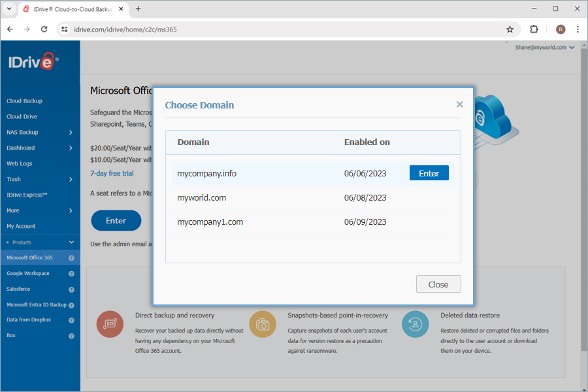Click the site information icon in address bar

[65, 29]
